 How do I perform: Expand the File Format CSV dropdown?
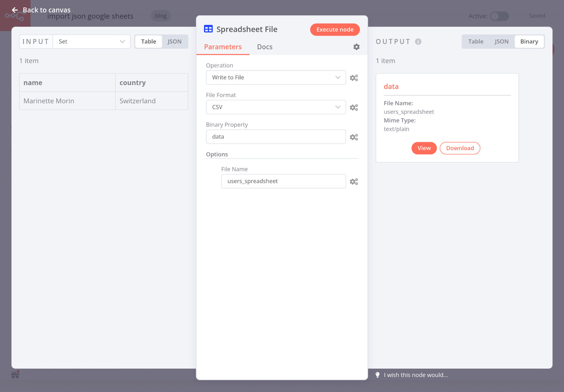[276, 107]
